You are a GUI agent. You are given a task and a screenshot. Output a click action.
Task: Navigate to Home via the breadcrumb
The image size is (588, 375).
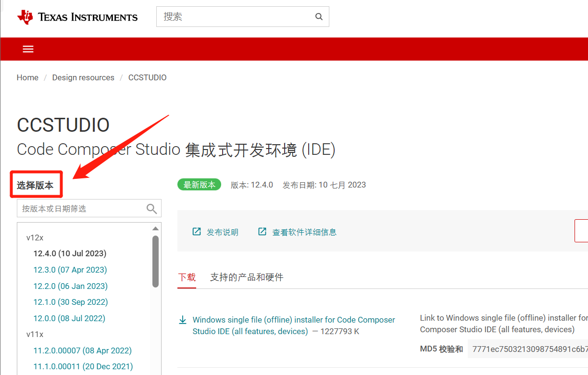pos(27,77)
